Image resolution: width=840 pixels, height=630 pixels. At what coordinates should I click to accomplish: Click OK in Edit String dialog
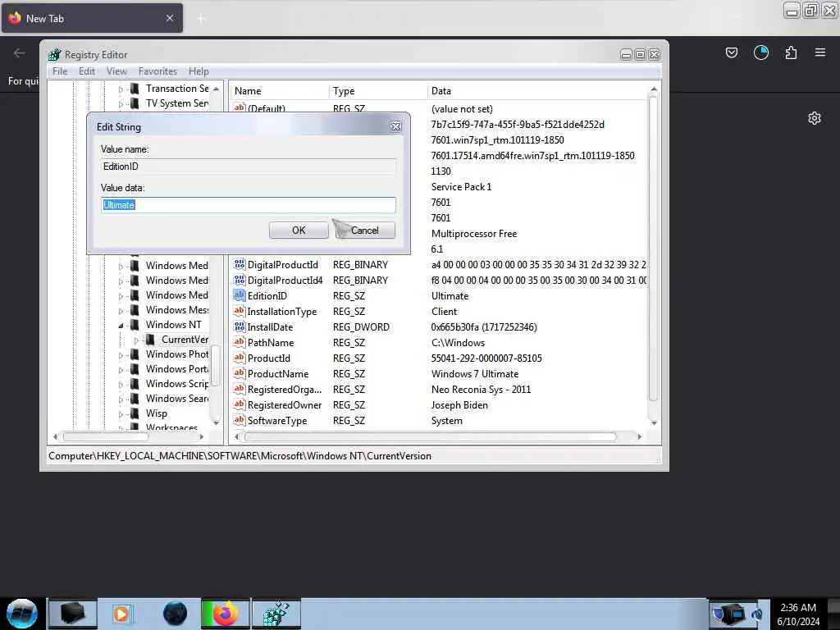point(299,231)
